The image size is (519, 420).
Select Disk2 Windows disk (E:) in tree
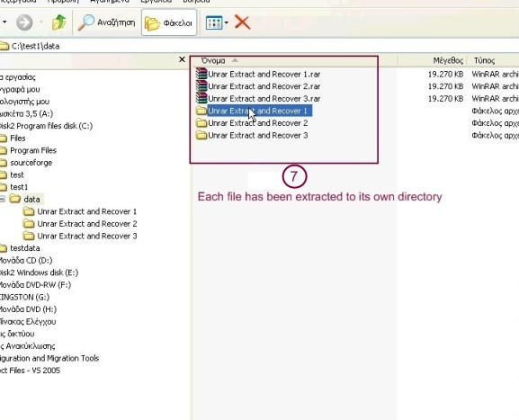[x=39, y=273]
